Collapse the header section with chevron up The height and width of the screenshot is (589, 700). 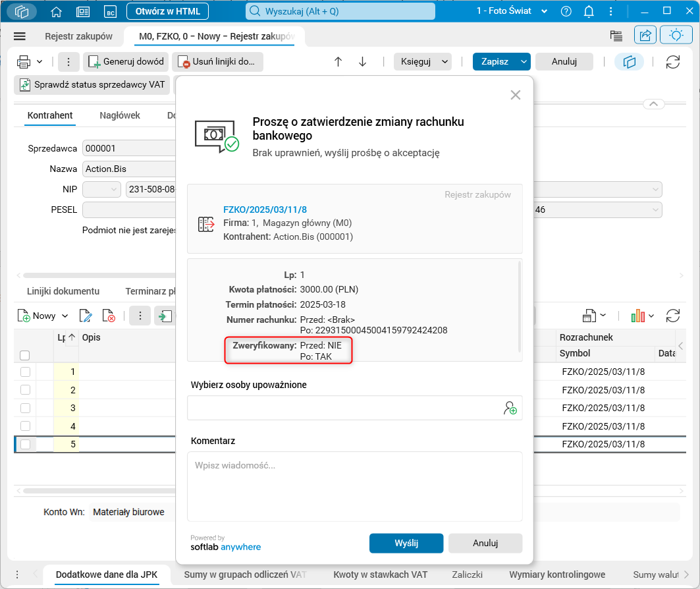tap(653, 103)
